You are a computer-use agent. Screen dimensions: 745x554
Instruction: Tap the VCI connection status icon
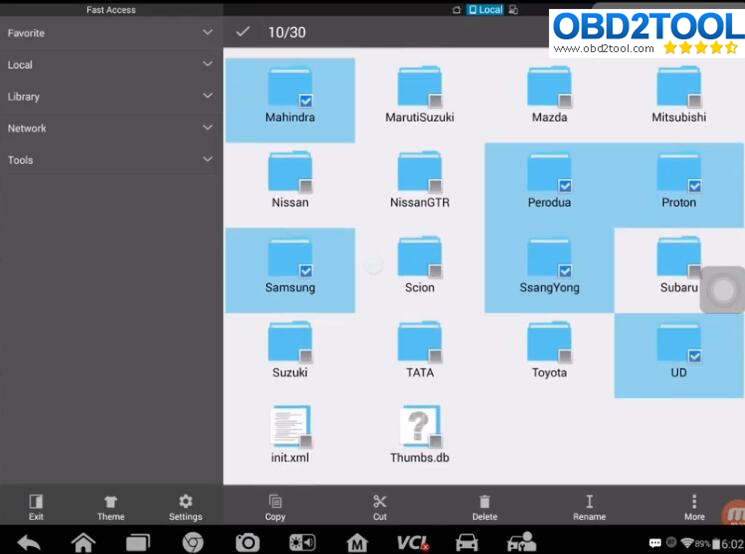(412, 543)
